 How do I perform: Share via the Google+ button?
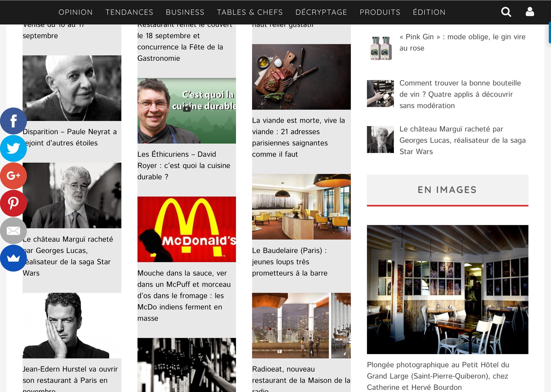[x=13, y=175]
